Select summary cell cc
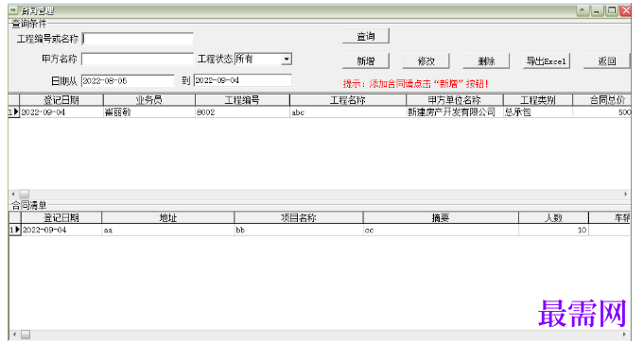Image resolution: width=644 pixels, height=343 pixels. pyautogui.click(x=441, y=230)
